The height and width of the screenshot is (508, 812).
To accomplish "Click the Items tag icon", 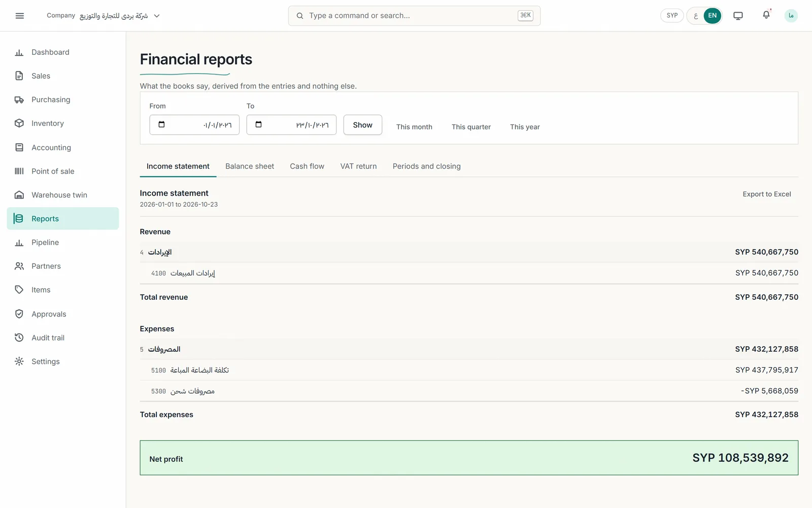I will [x=19, y=290].
